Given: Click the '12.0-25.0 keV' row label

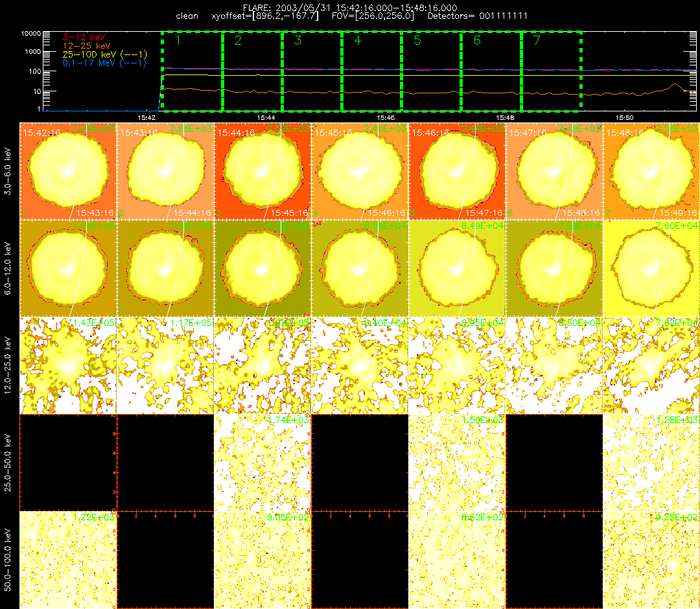Looking at the screenshot, I should coord(8,366).
